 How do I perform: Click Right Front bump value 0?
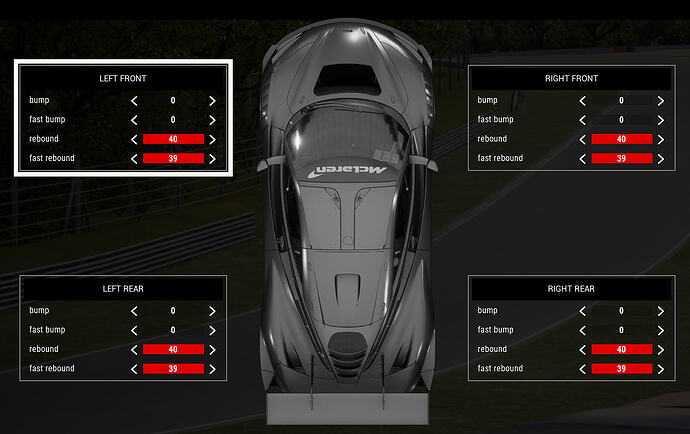coord(622,101)
